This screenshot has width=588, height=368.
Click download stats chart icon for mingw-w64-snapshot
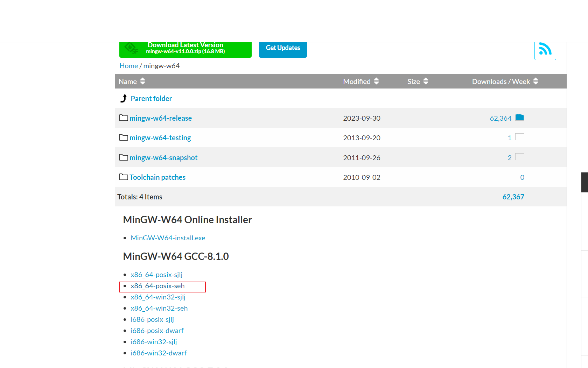pos(520,157)
